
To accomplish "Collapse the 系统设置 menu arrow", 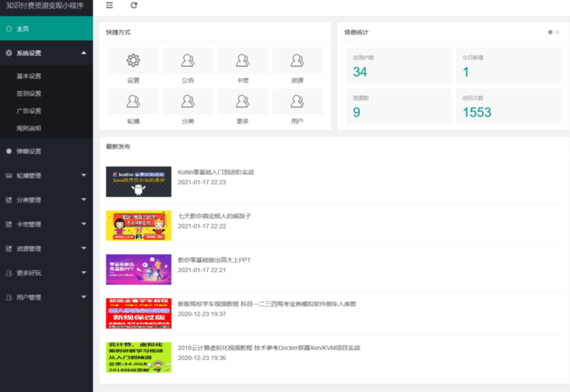I will click(x=84, y=53).
